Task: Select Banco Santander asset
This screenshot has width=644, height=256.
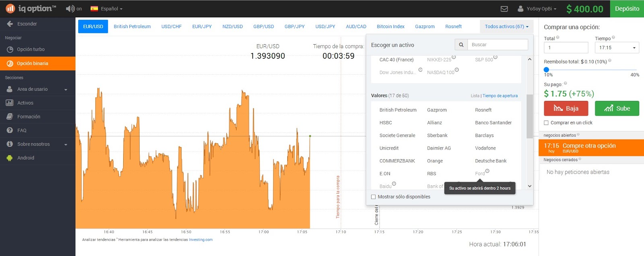Action: pos(493,123)
